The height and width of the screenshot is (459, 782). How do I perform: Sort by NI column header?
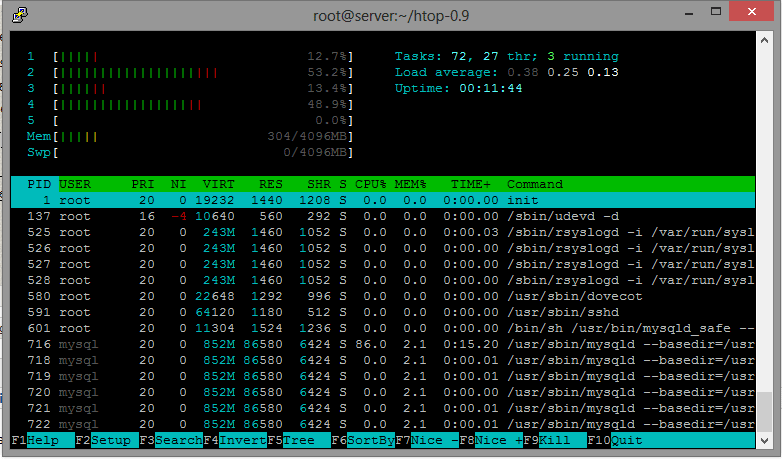tap(179, 184)
